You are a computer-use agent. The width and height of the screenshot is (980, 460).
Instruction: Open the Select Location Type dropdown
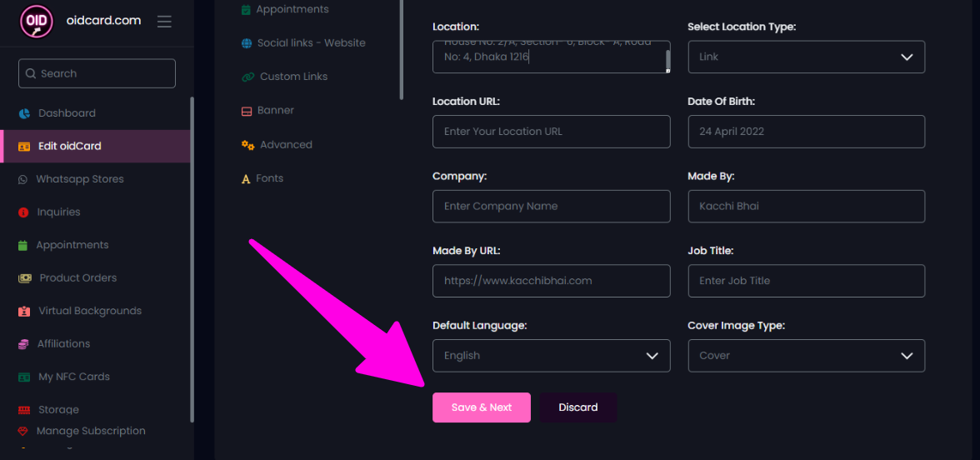coord(806,57)
